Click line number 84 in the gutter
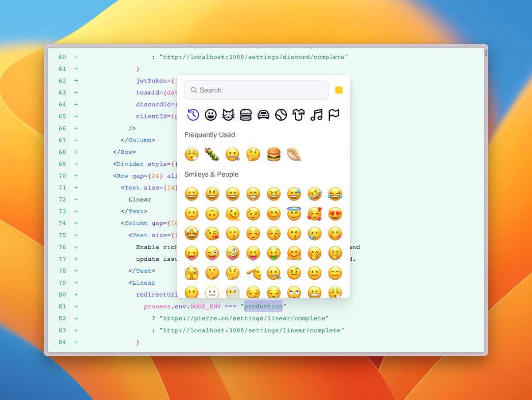This screenshot has width=532, height=400. 62,342
